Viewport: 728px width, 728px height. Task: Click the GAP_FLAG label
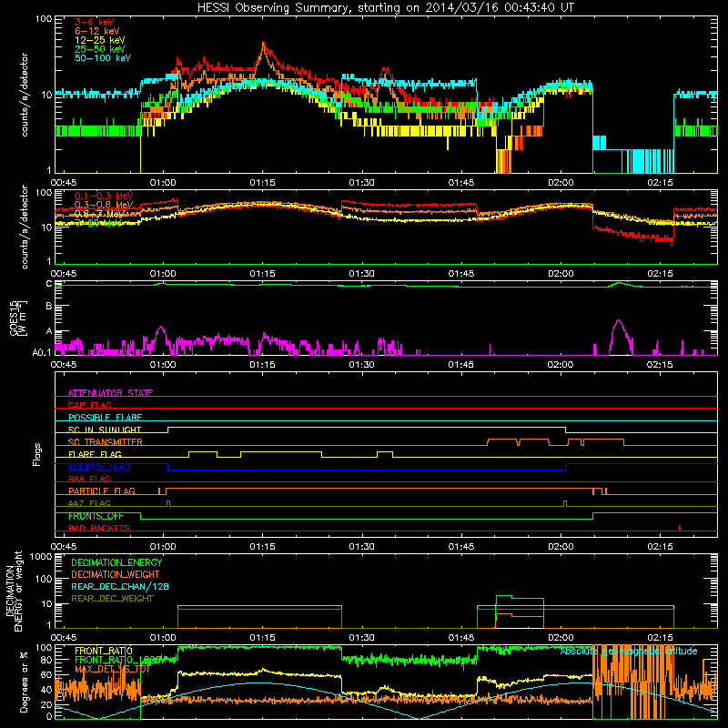pos(89,405)
